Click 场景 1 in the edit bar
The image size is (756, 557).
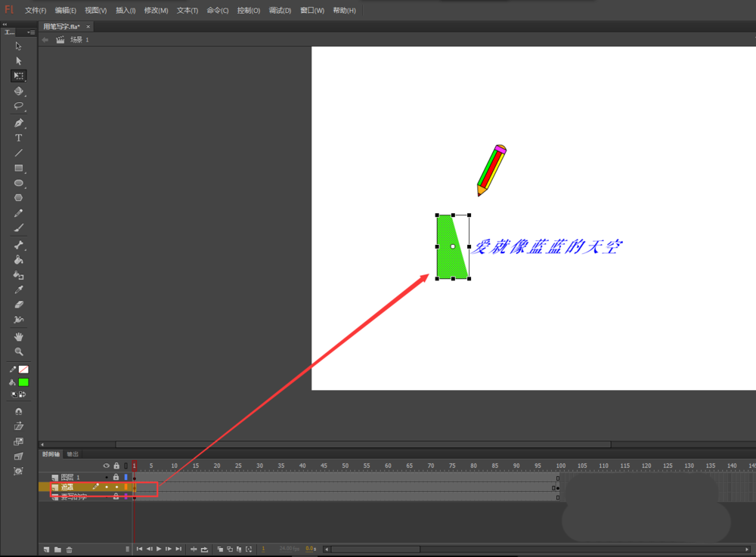pyautogui.click(x=79, y=39)
